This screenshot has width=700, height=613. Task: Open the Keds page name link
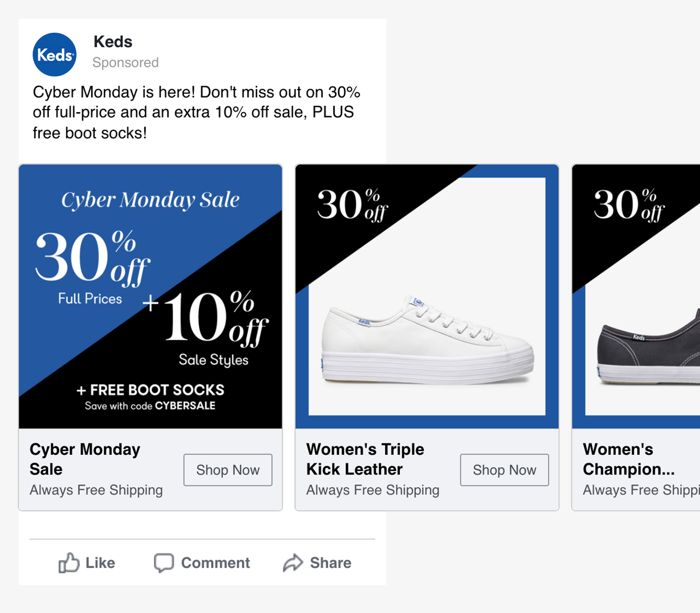[x=113, y=41]
